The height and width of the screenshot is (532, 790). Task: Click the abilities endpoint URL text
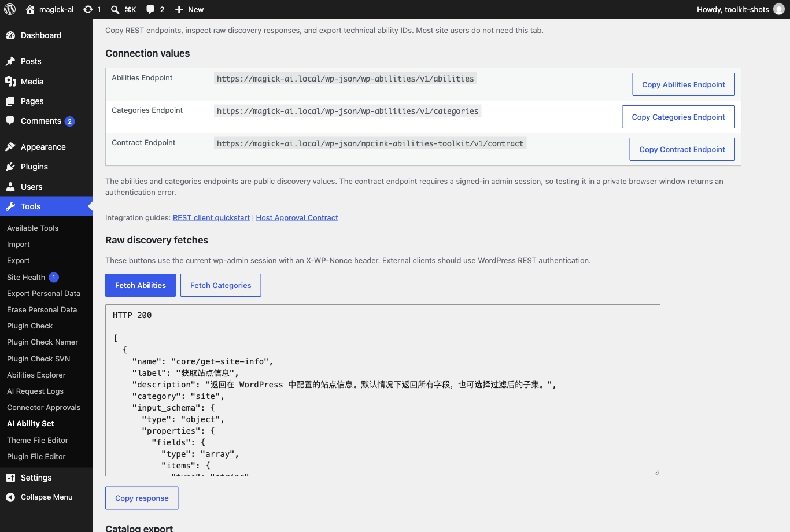pos(345,79)
